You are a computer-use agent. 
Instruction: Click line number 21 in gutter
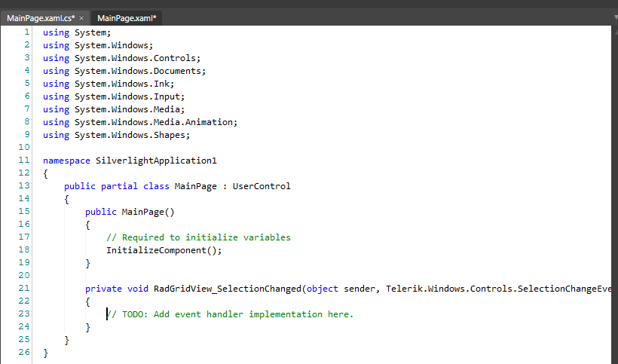point(24,289)
